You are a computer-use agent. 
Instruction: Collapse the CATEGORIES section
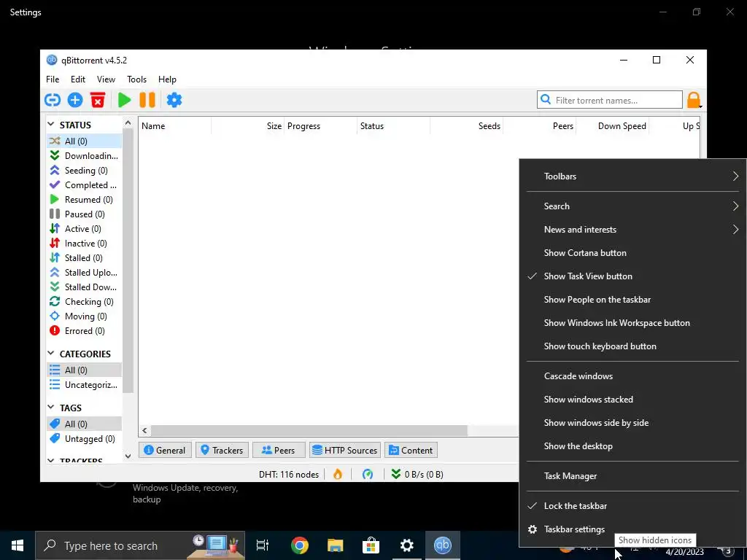click(x=51, y=354)
